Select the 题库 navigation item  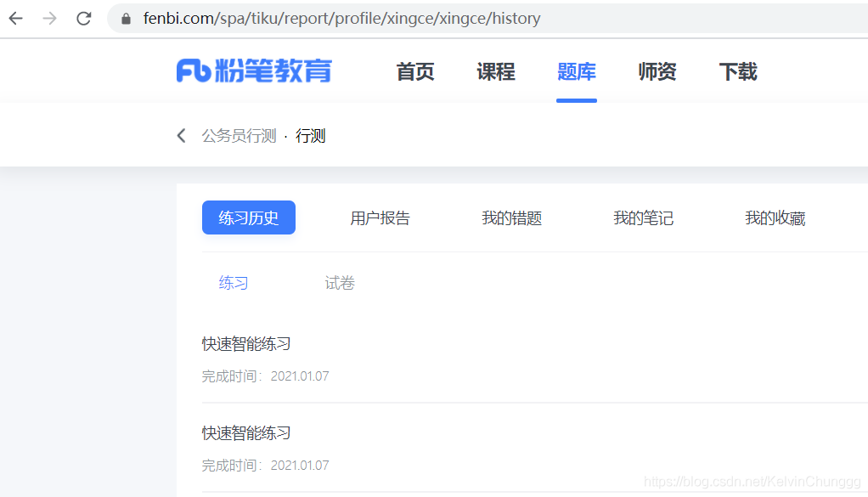tap(576, 72)
